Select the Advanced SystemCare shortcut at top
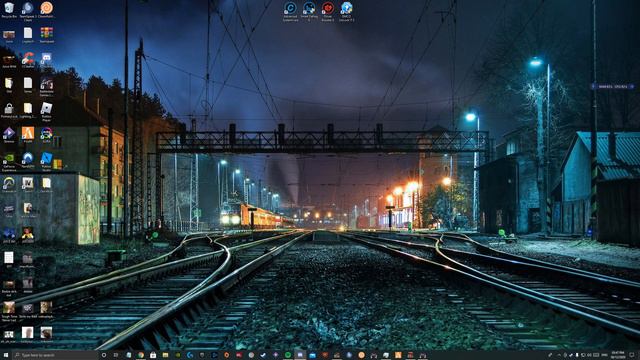Viewport: 640px width, 360px height. pyautogui.click(x=290, y=11)
